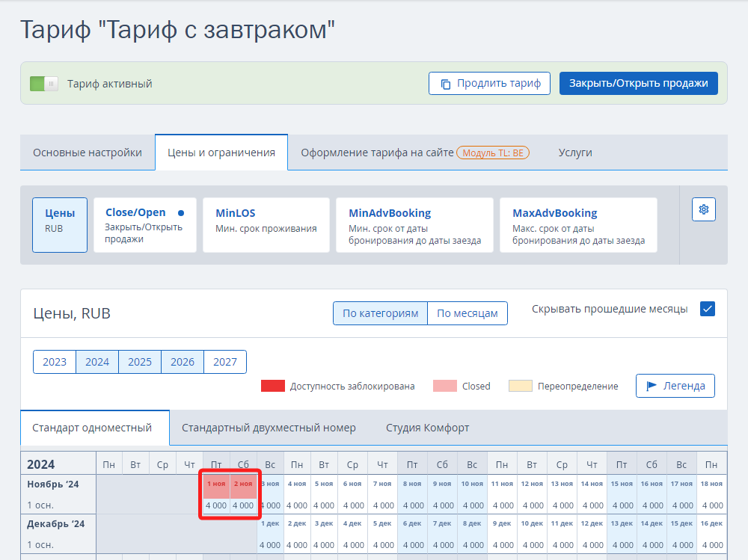Click the copy icon in Продлить тариф
748x560 pixels.
pyautogui.click(x=446, y=84)
